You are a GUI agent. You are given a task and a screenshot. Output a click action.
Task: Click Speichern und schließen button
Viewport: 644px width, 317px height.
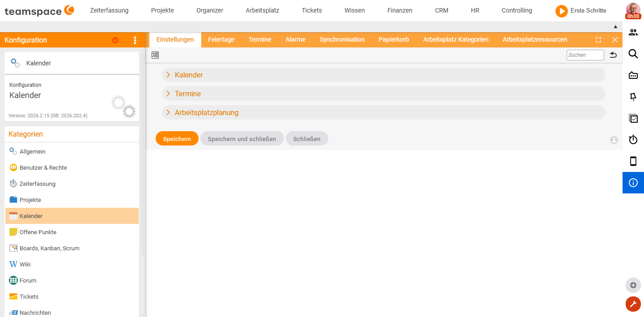(242, 139)
